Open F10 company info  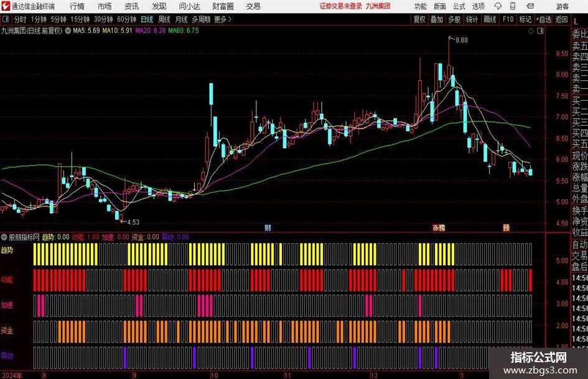click(508, 19)
